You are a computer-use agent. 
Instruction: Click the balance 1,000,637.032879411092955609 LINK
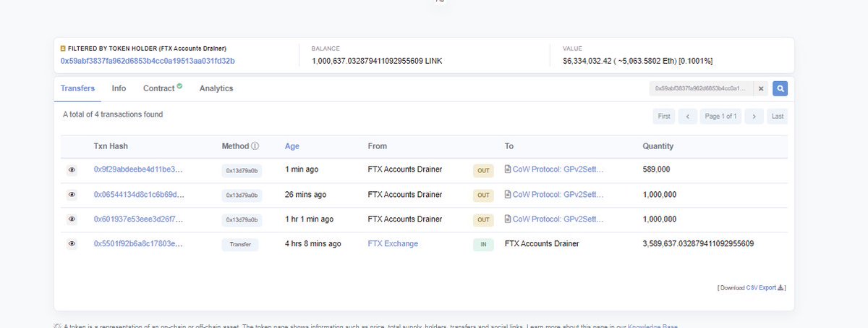pos(377,61)
